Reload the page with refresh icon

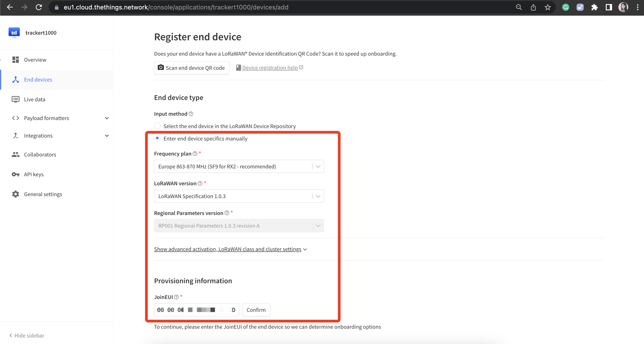pyautogui.click(x=39, y=7)
